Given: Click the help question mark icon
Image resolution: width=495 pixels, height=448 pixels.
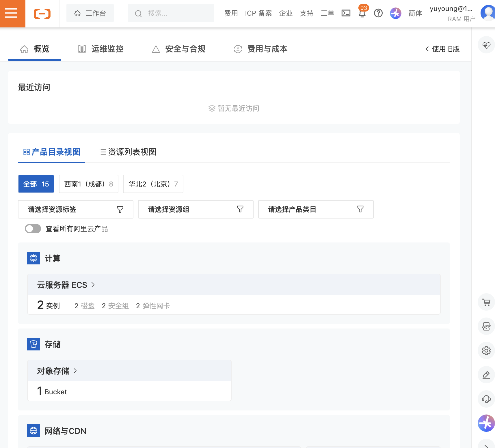Looking at the screenshot, I should (x=378, y=13).
